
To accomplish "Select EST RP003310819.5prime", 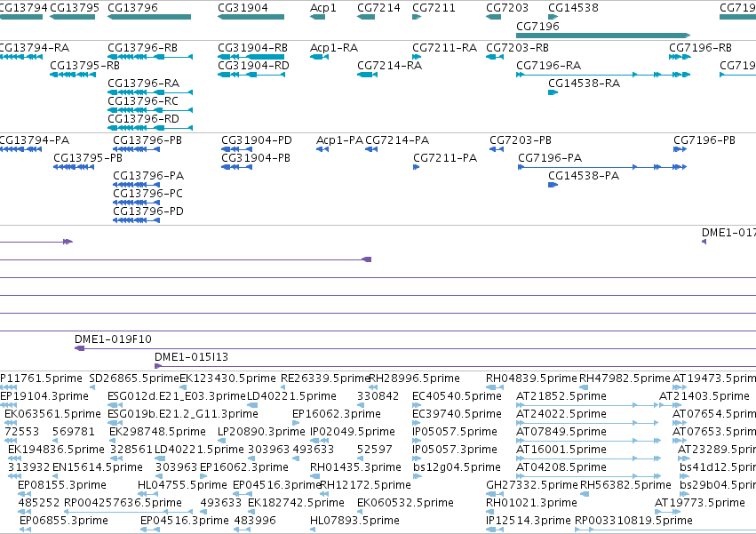I will (665, 530).
